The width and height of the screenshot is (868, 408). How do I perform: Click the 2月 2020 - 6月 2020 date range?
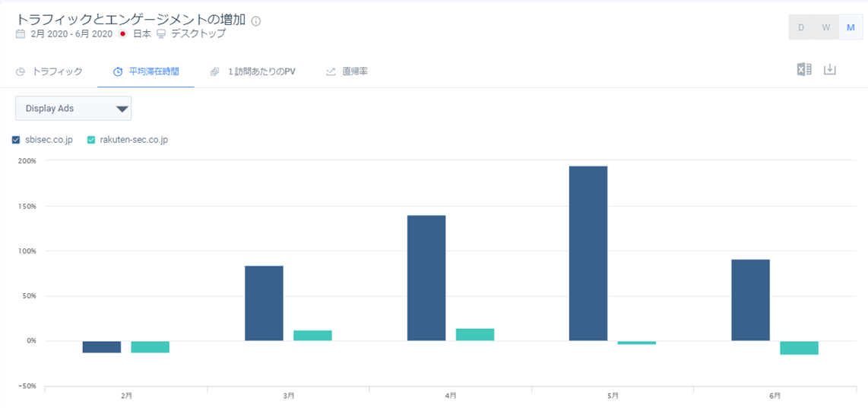click(x=71, y=34)
